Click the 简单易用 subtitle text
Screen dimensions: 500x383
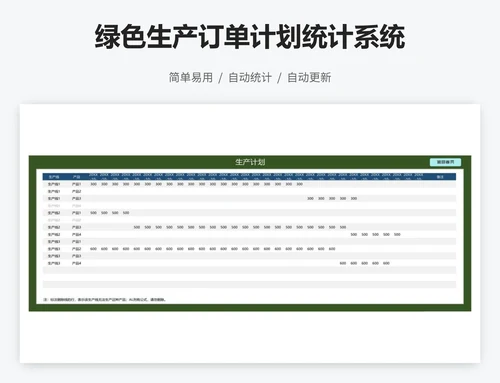tap(191, 77)
